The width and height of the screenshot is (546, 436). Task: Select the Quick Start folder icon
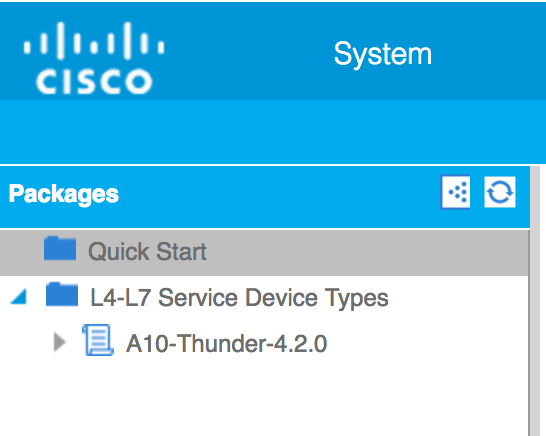(60, 248)
